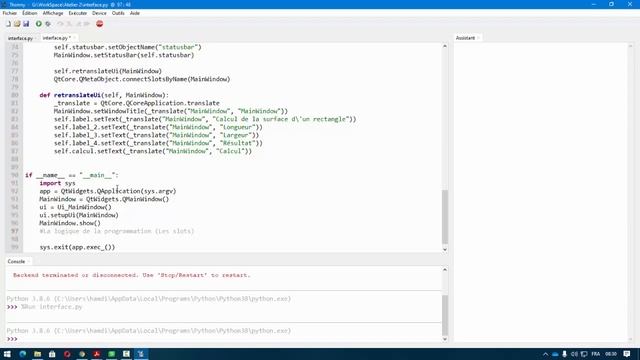640x360 pixels.
Task: Close the modified interface.py * tab
Action: pos(74,38)
